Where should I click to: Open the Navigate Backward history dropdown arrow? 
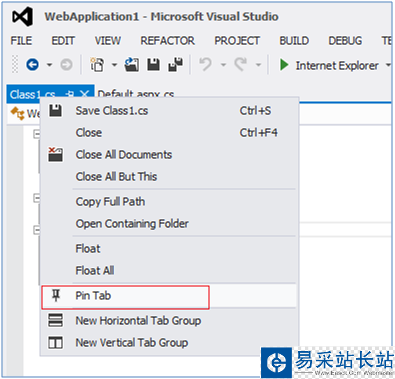click(49, 65)
